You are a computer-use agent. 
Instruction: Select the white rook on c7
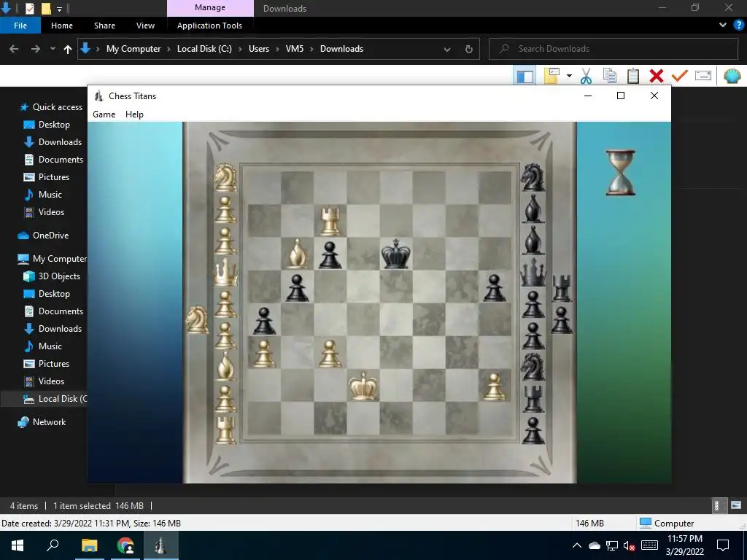pos(330,221)
